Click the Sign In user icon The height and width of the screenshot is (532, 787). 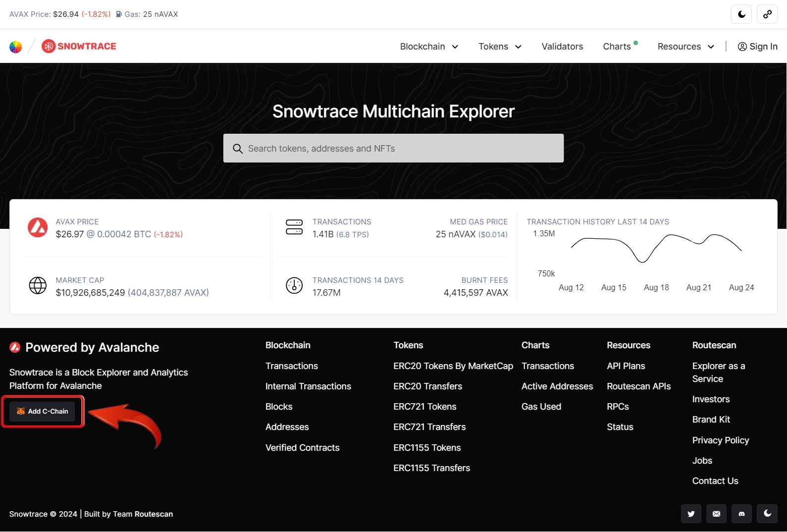[742, 47]
